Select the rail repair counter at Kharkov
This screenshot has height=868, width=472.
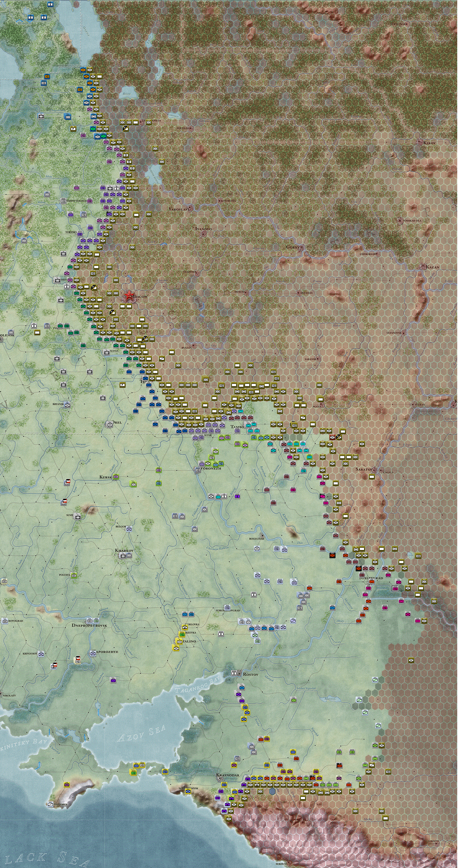click(123, 556)
